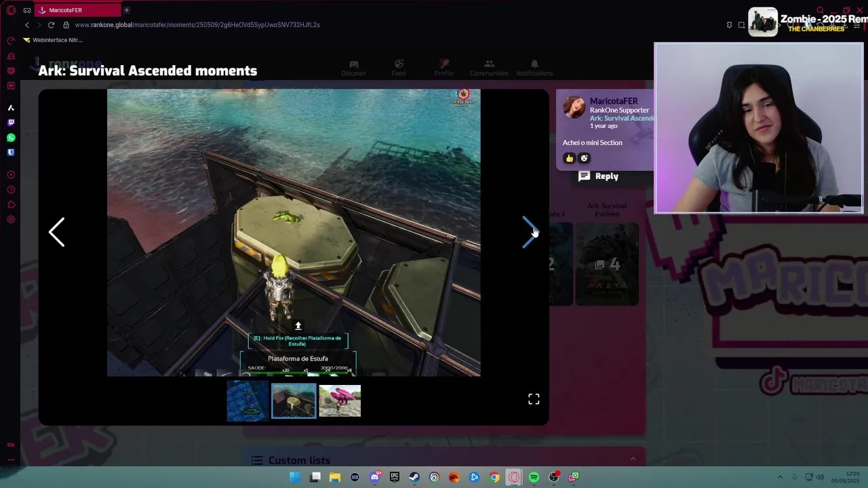Go back in browser history
868x488 pixels.
pyautogui.click(x=27, y=25)
